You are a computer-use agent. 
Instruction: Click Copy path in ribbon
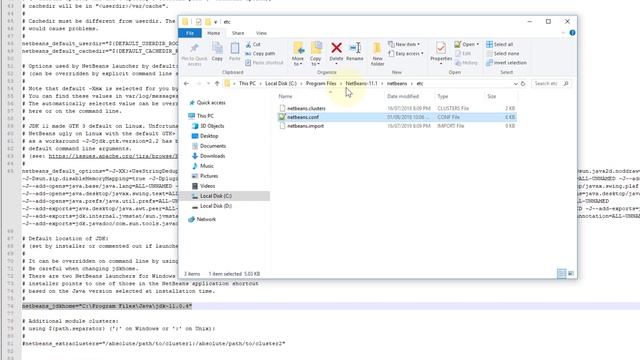click(x=260, y=53)
